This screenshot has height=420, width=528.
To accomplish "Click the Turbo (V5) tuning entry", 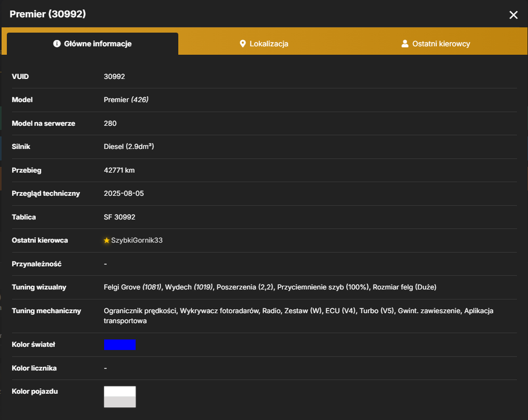I will point(376,311).
